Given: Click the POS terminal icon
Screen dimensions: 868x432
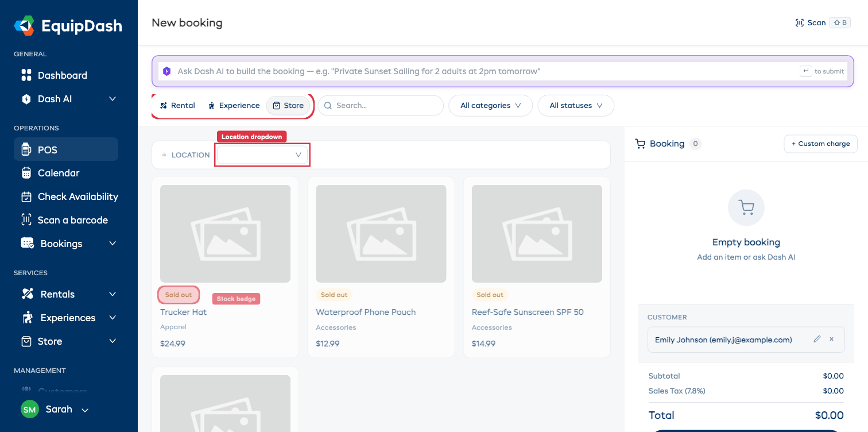Looking at the screenshot, I should pyautogui.click(x=26, y=150).
